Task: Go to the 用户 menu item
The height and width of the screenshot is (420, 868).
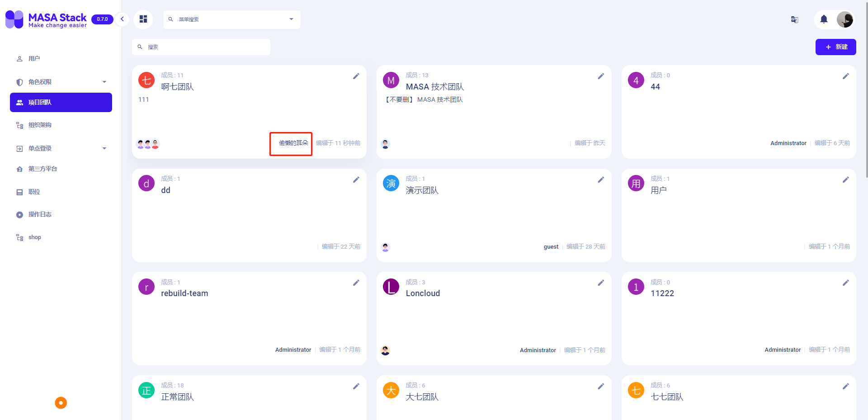Action: (61, 59)
